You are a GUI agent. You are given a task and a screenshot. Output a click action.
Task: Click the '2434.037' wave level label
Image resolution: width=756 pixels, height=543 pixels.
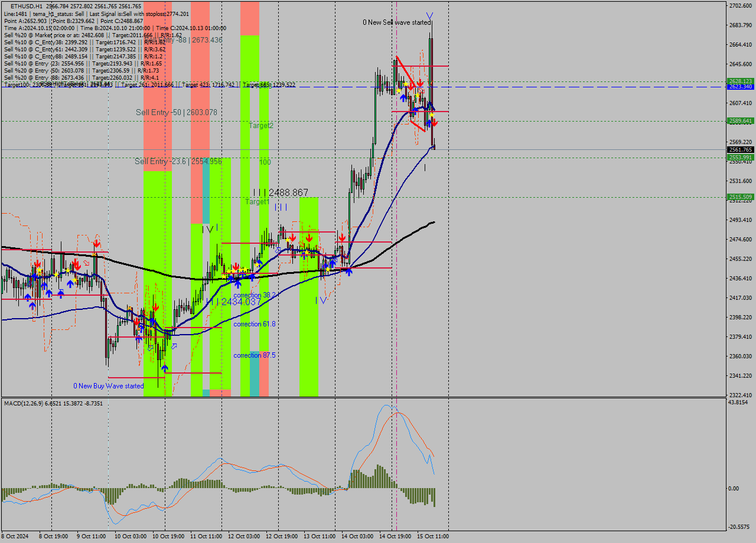click(241, 302)
